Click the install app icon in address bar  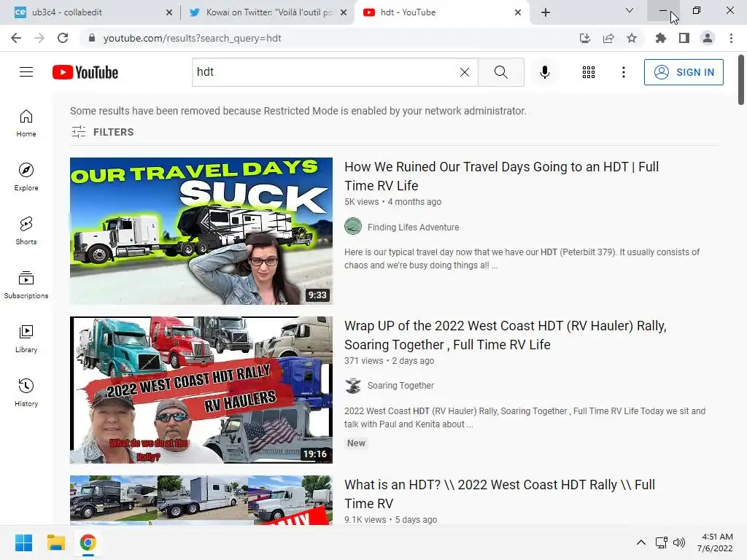[585, 38]
